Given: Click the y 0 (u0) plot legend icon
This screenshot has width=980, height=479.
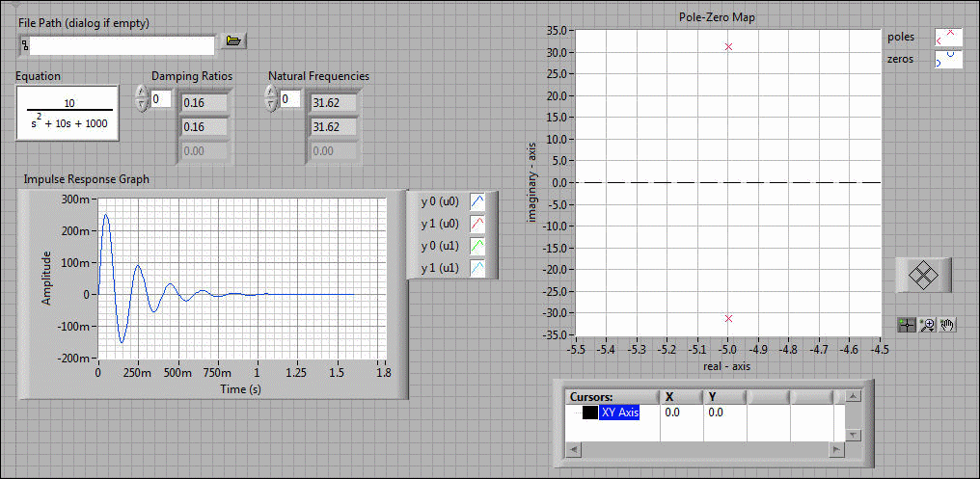Looking at the screenshot, I should click(479, 201).
